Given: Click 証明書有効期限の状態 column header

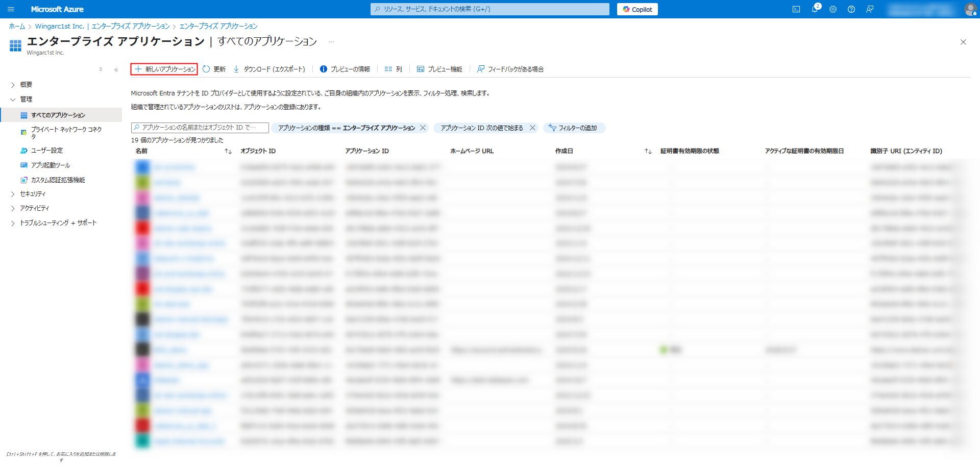Looking at the screenshot, I should tap(690, 151).
